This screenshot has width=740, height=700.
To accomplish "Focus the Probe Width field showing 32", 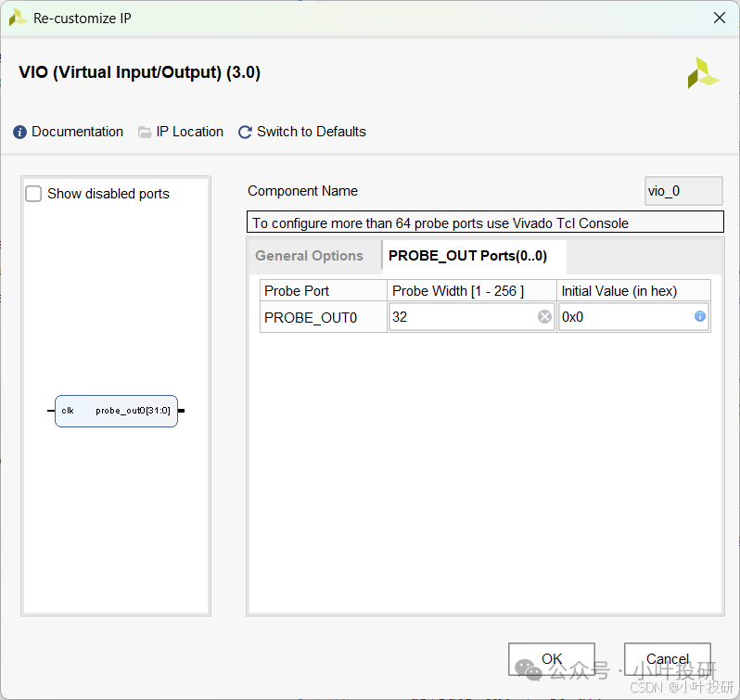I will [463, 317].
